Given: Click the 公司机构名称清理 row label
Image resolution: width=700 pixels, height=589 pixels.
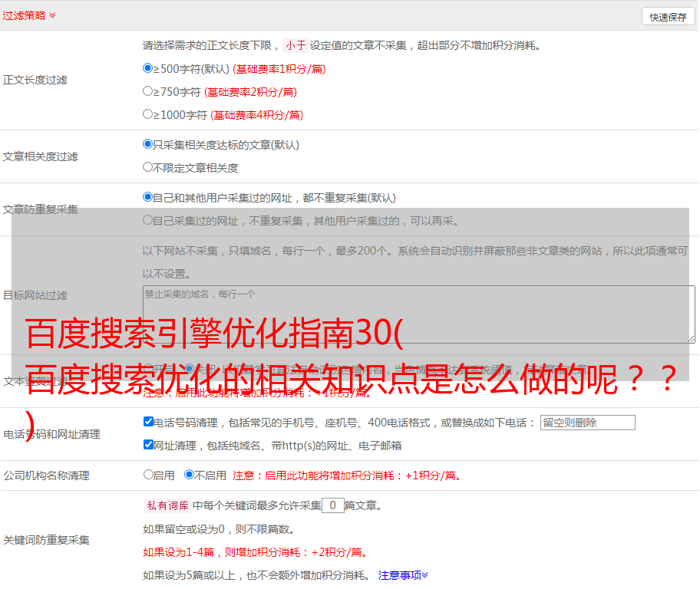Looking at the screenshot, I should [x=46, y=475].
